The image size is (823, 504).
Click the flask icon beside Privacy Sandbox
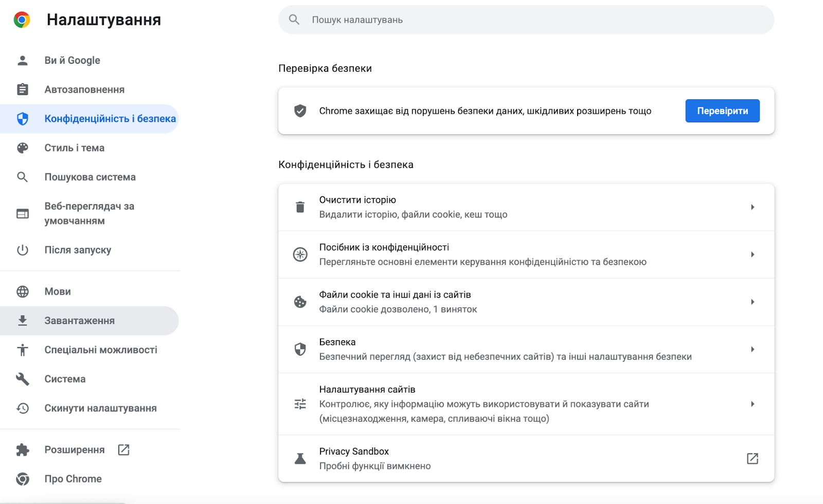pos(300,459)
